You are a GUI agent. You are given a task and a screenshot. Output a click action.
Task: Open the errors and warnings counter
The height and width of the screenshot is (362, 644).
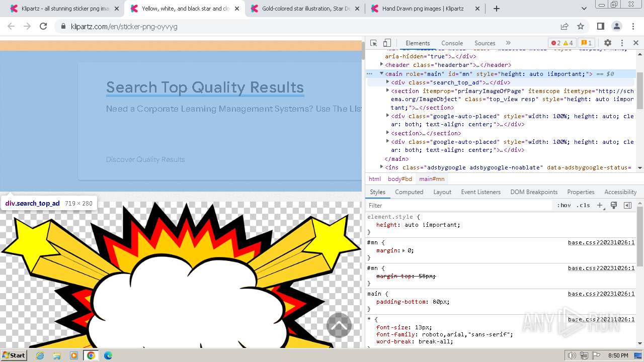click(562, 43)
